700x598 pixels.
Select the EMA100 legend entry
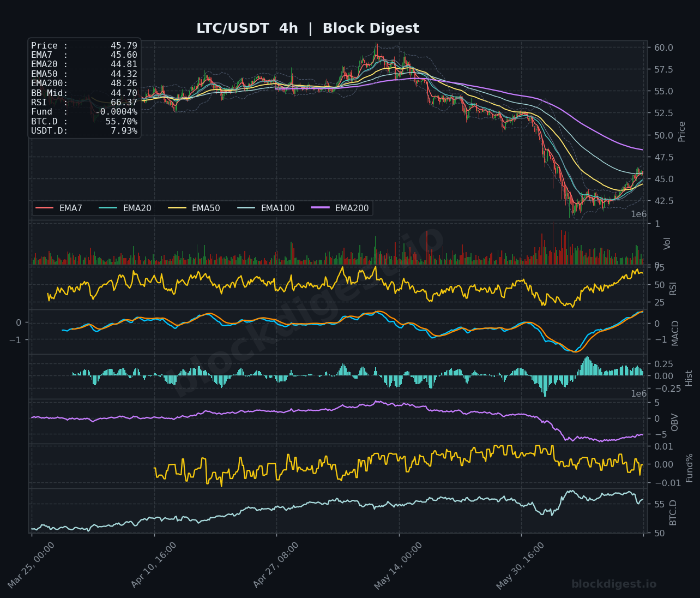[x=265, y=208]
